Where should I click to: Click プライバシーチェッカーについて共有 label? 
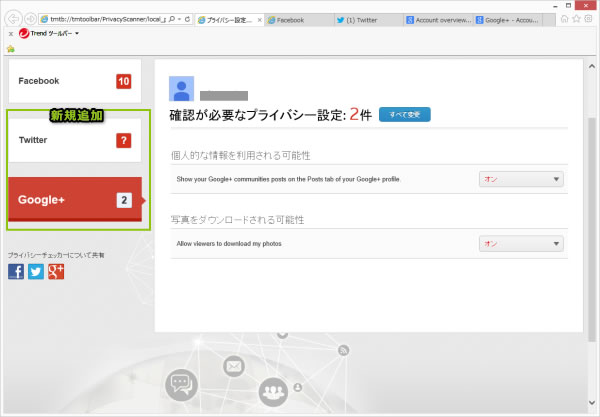click(56, 255)
